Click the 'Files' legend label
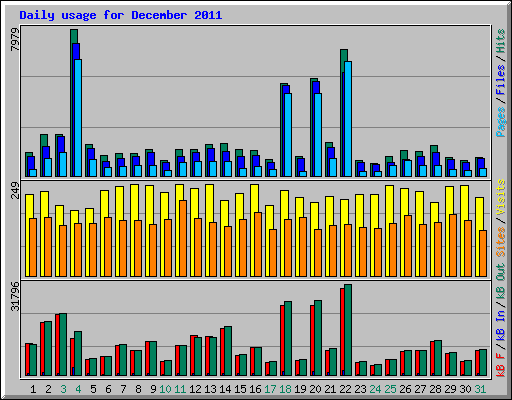 point(501,80)
